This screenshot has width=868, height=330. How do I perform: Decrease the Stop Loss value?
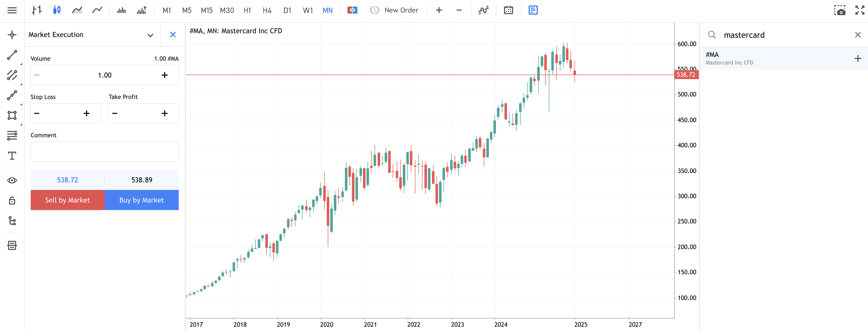pyautogui.click(x=37, y=113)
